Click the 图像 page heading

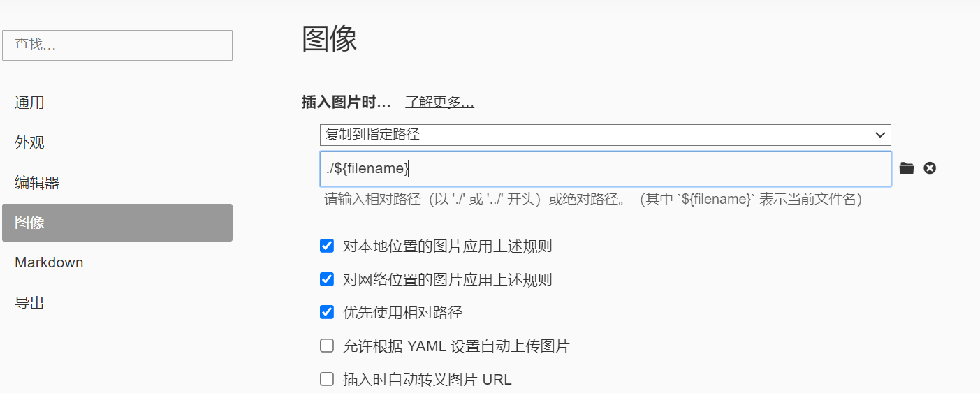click(330, 39)
